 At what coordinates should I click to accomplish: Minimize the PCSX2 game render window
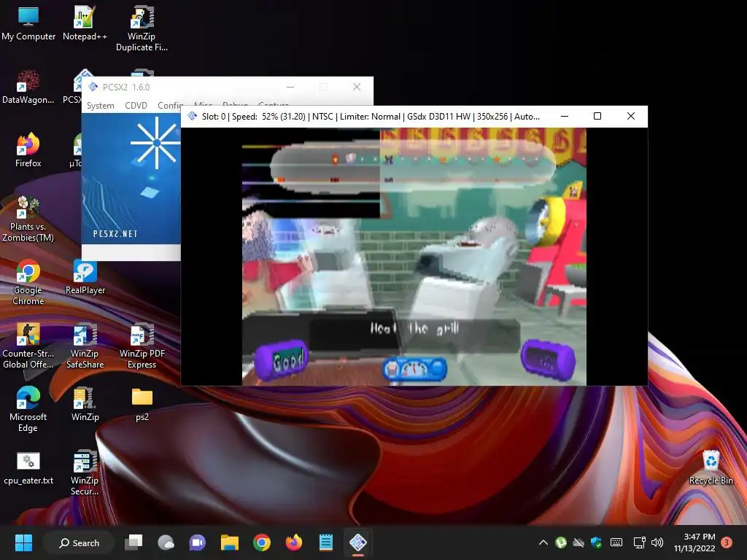point(565,116)
